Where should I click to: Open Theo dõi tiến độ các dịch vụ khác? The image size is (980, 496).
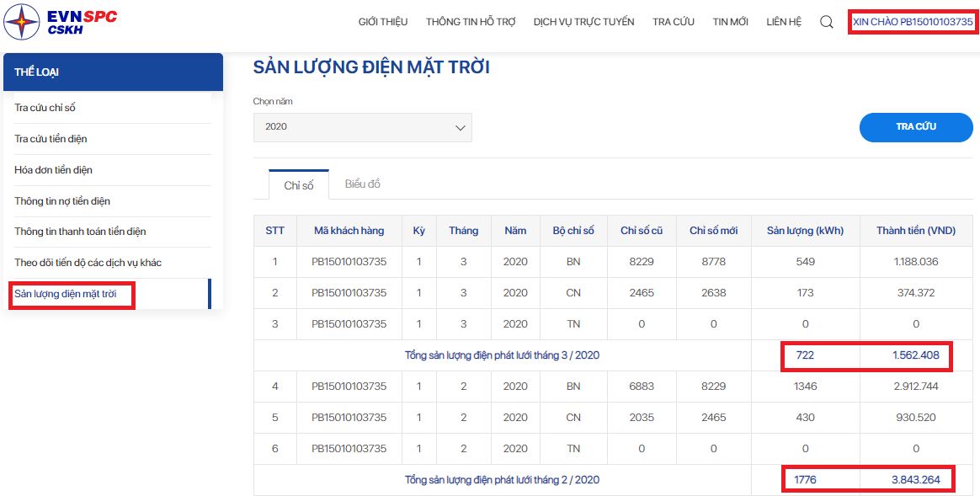[88, 263]
